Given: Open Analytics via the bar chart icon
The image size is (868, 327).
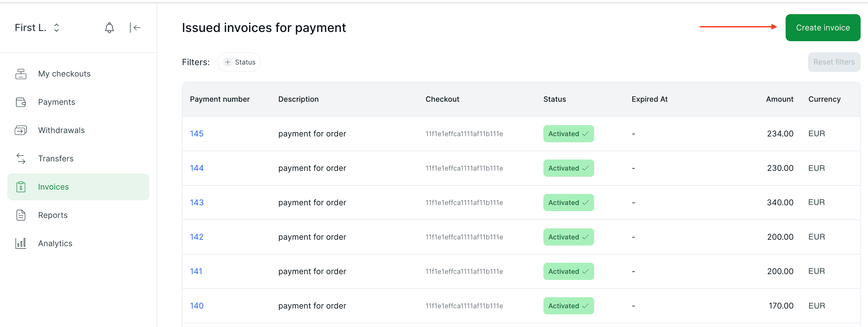Looking at the screenshot, I should pyautogui.click(x=21, y=243).
